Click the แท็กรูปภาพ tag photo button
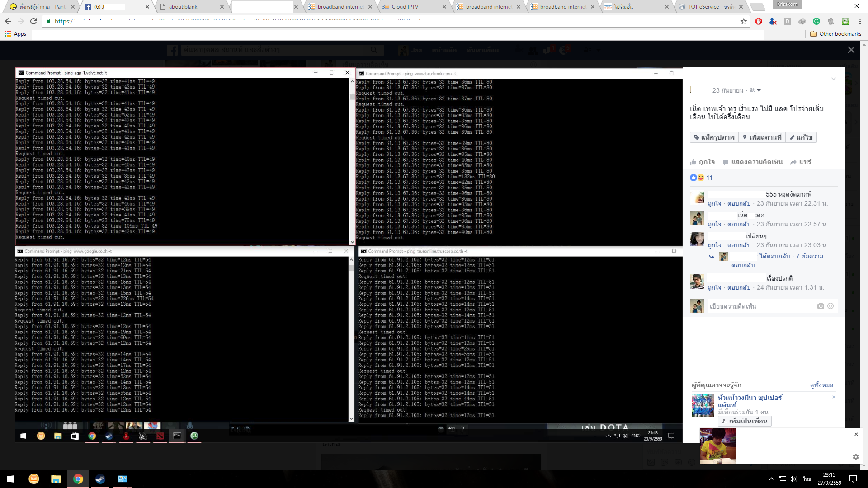This screenshot has width=868, height=488. [x=714, y=137]
